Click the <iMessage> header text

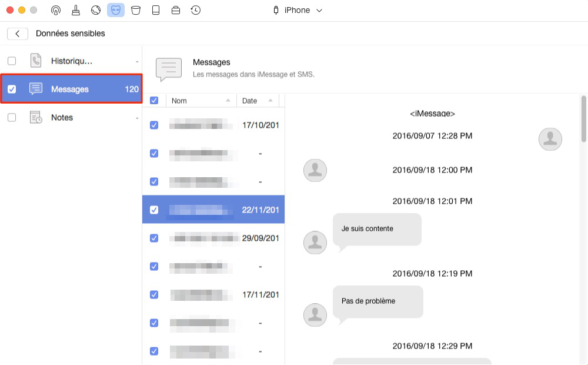pos(432,114)
